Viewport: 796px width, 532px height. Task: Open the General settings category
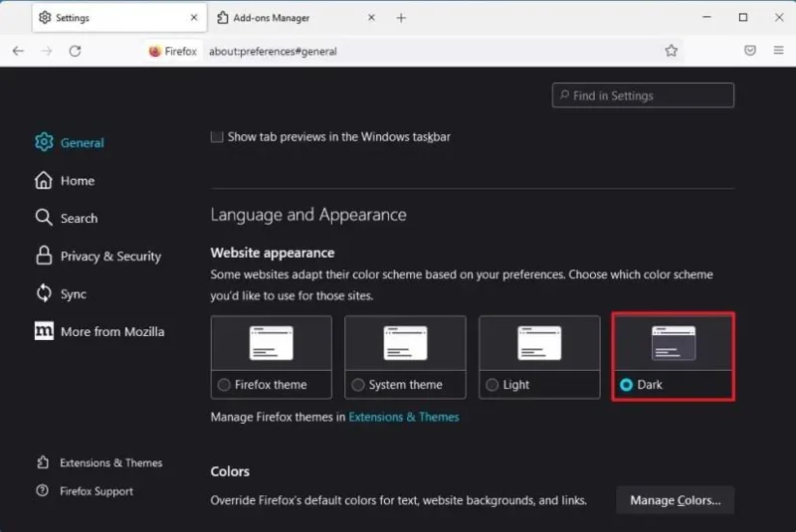(70, 142)
